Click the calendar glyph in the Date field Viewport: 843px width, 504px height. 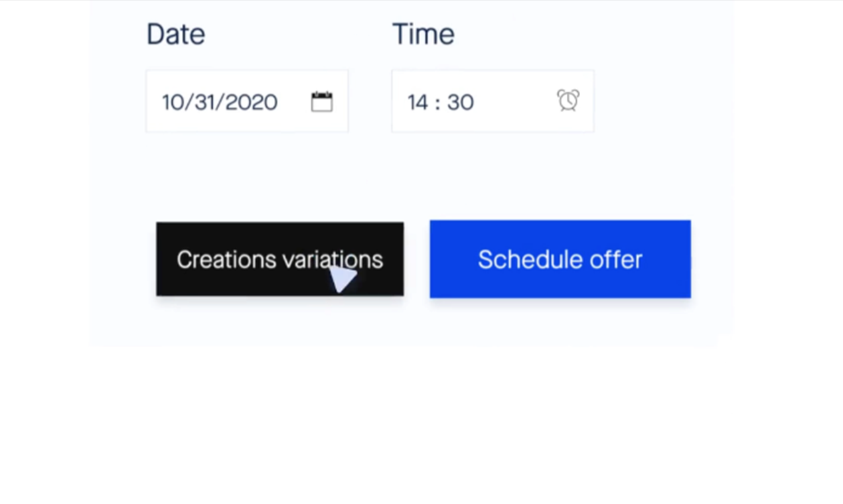click(x=322, y=101)
